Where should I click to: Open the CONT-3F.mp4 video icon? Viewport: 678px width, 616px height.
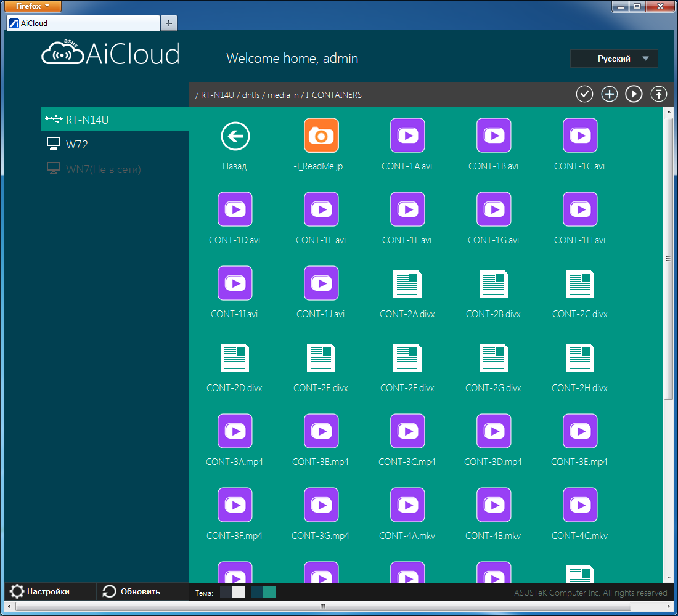(235, 505)
